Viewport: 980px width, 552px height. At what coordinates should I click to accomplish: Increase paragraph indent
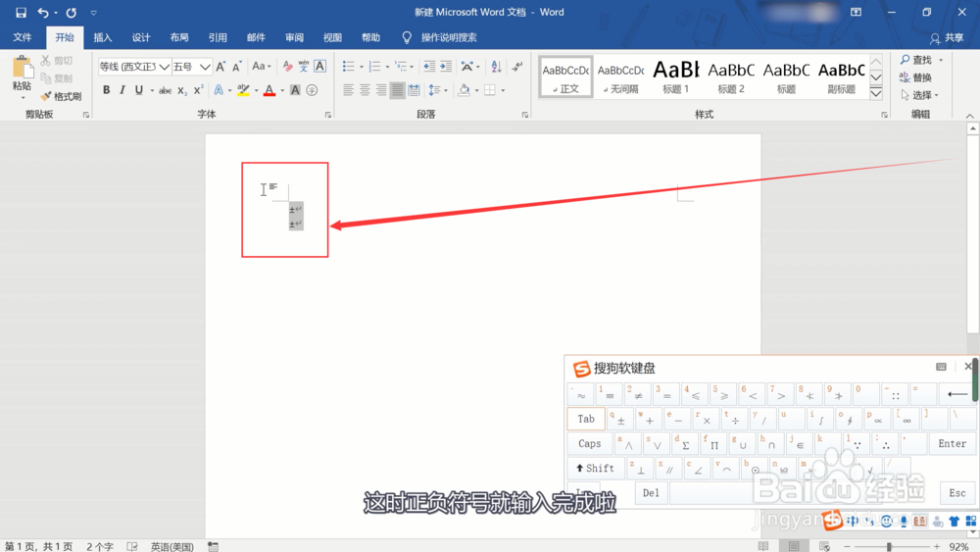coord(446,67)
